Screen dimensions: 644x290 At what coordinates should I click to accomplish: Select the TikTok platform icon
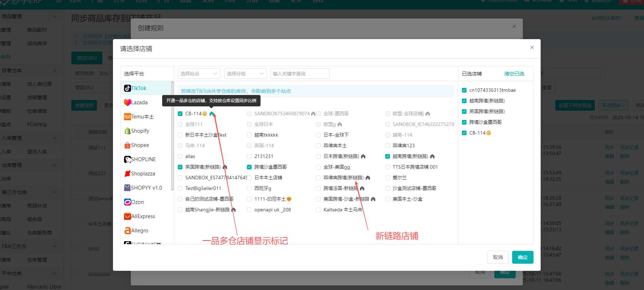(x=127, y=88)
